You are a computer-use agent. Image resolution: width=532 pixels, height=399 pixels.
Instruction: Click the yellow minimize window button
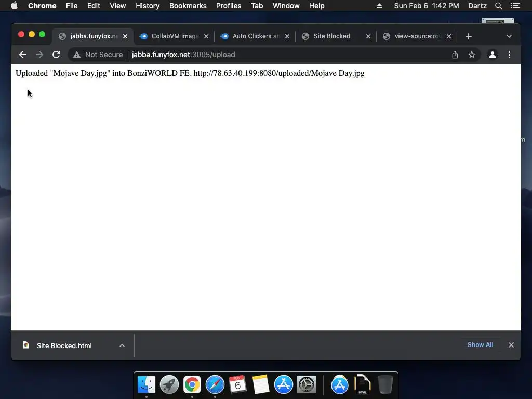pyautogui.click(x=32, y=34)
